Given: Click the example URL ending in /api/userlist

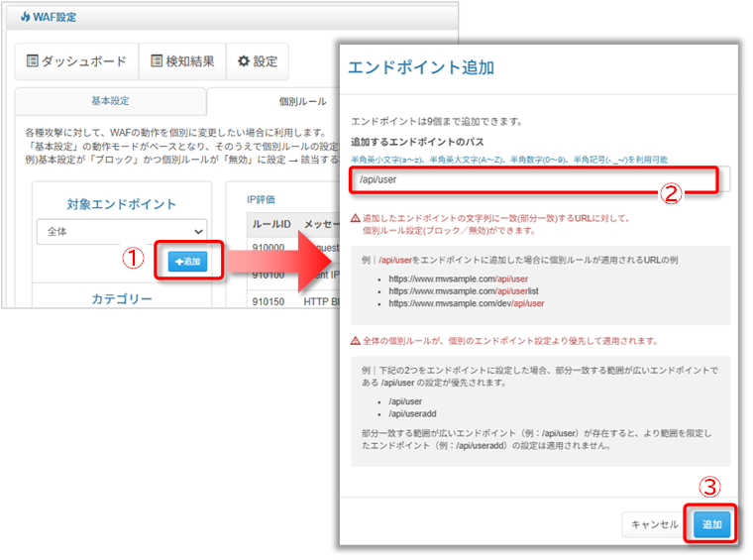Looking at the screenshot, I should pos(464,291).
